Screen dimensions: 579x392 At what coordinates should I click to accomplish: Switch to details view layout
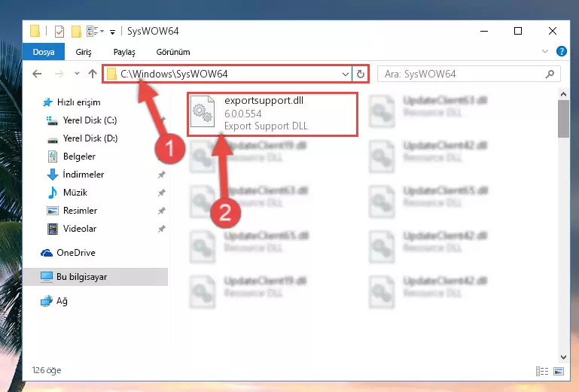[541, 372]
